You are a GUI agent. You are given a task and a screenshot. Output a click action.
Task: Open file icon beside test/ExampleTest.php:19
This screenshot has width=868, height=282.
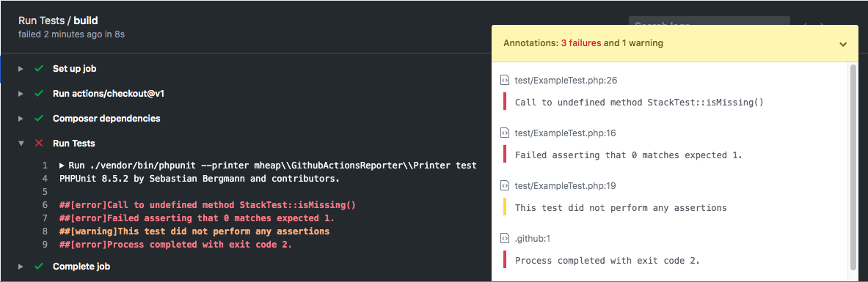(x=504, y=186)
